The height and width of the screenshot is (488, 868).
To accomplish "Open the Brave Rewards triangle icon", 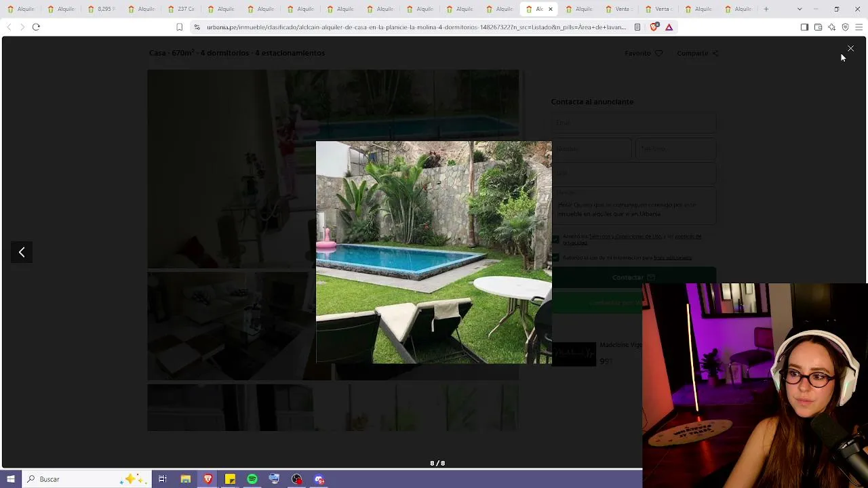I will [x=669, y=27].
